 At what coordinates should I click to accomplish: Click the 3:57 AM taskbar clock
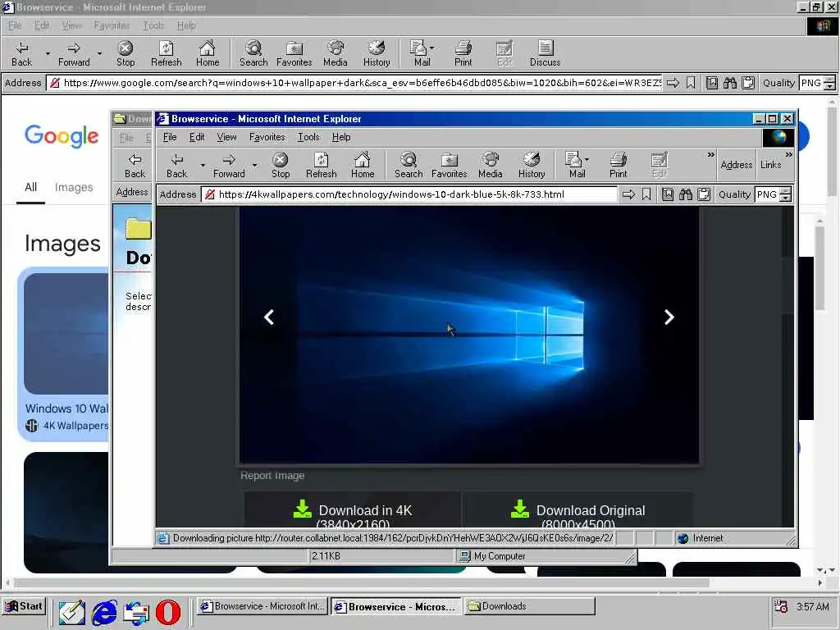click(812, 606)
